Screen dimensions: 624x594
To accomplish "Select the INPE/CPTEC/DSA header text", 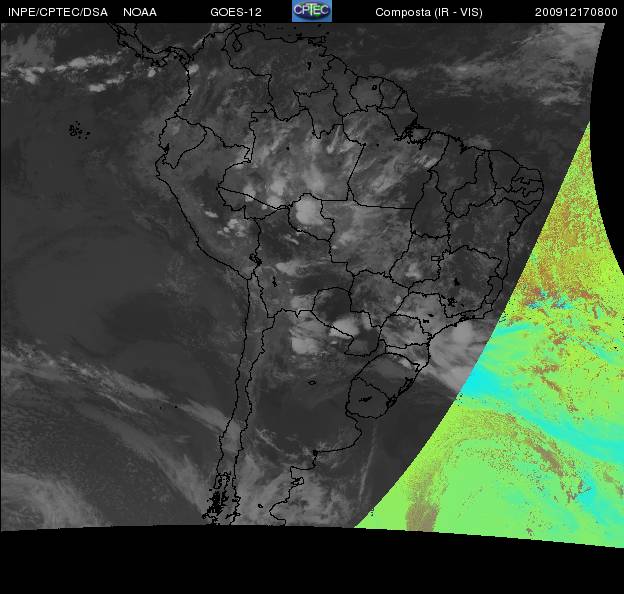I will click(58, 12).
